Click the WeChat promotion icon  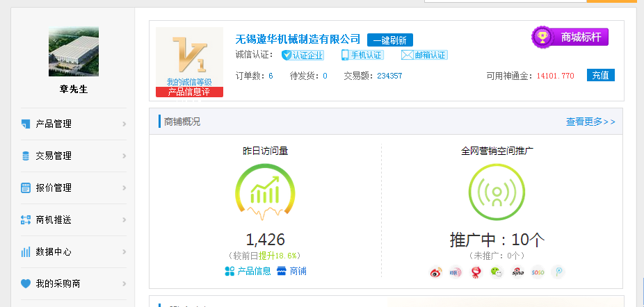coord(497,272)
